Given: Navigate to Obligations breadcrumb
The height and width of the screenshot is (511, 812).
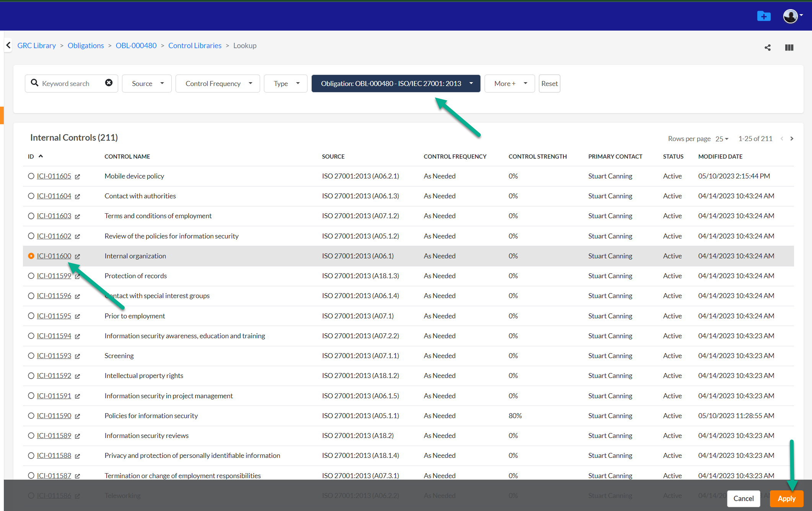Looking at the screenshot, I should coord(86,45).
